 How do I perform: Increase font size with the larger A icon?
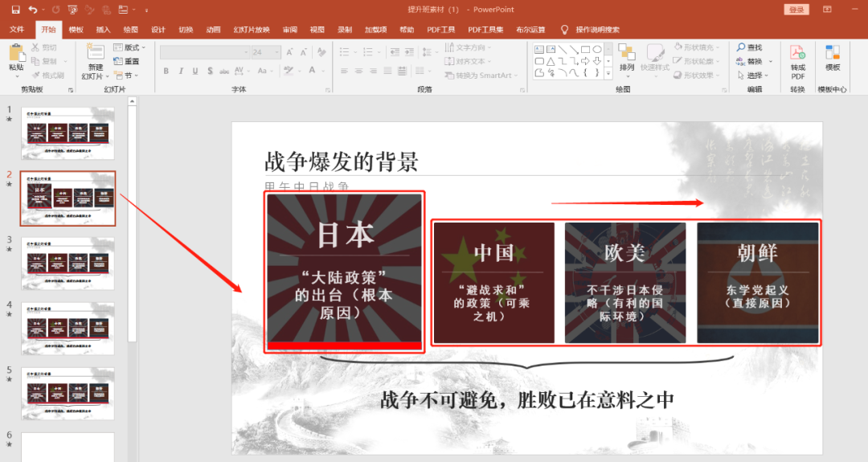(x=289, y=52)
